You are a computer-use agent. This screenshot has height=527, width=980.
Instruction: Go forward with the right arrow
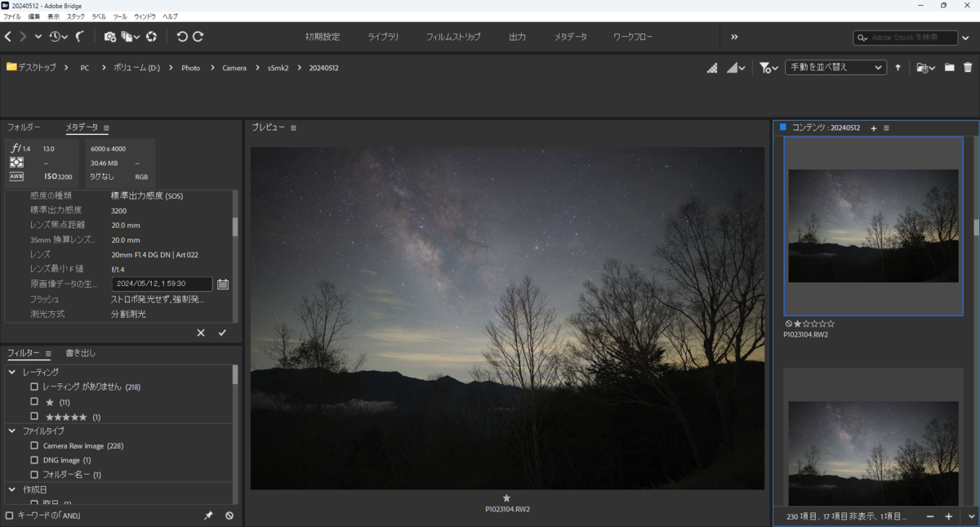[x=23, y=37]
